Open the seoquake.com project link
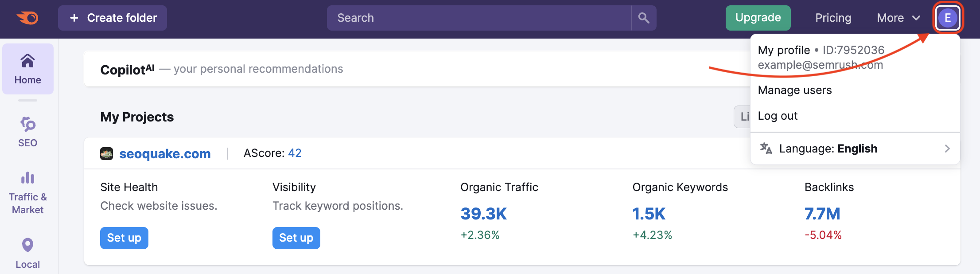980x274 pixels. point(165,154)
